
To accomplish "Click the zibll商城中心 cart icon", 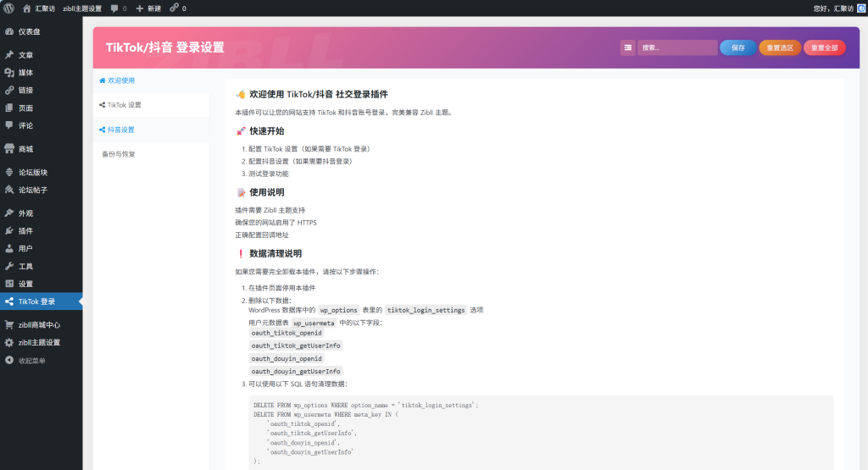I will [9, 324].
